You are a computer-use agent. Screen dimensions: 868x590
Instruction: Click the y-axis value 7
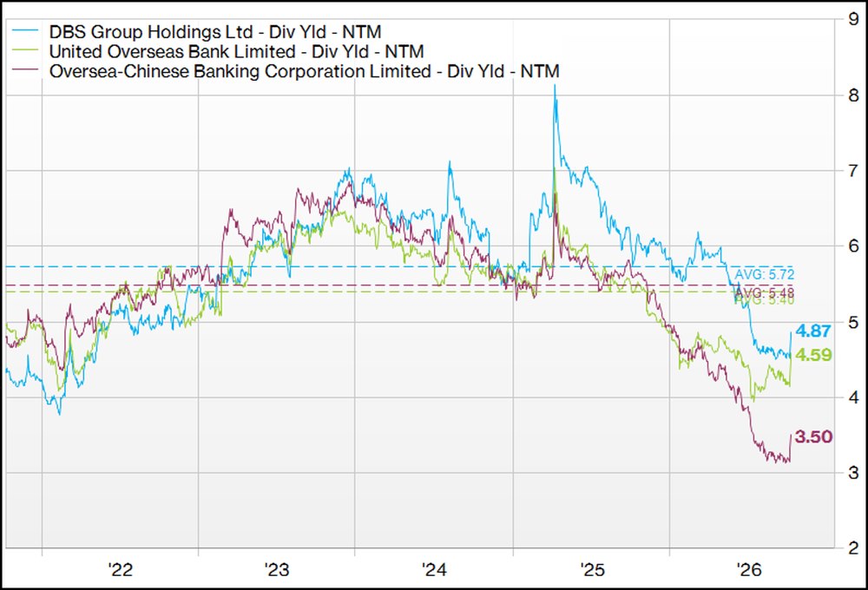point(853,170)
